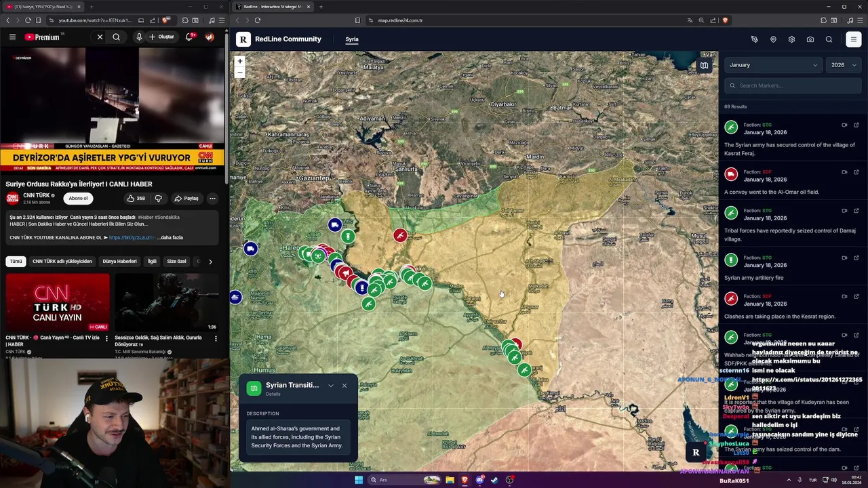This screenshot has width=868, height=488.
Task: Click Abone ol subscribe button
Action: point(78,199)
